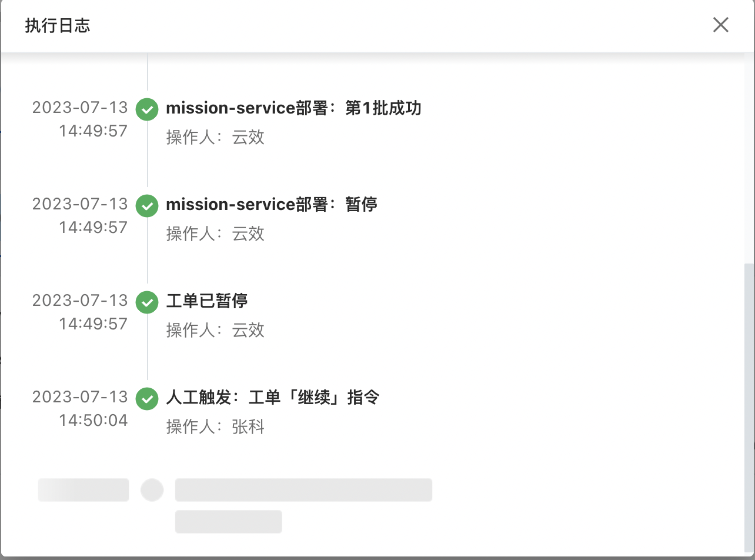
Task: Click operator 张科 in the last entry
Action: [x=249, y=426]
